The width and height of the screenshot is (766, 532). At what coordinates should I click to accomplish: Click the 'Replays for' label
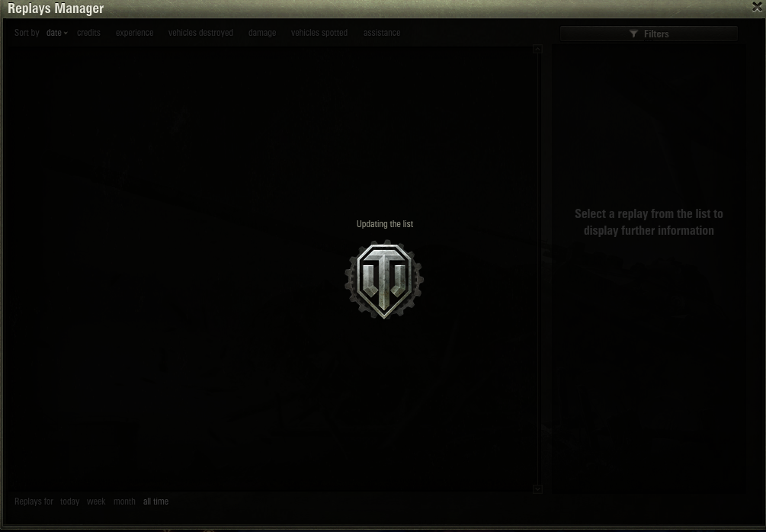pyautogui.click(x=34, y=502)
